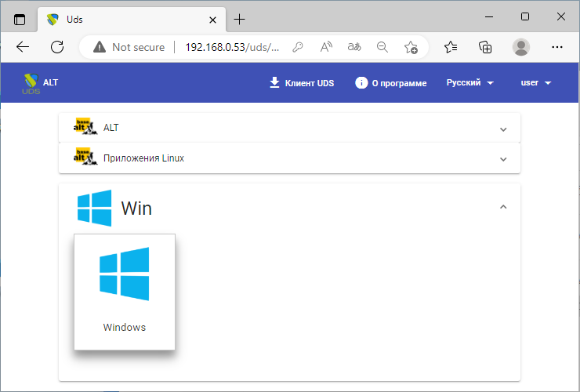The image size is (580, 392).
Task: Open the translate page icon
Action: tap(354, 47)
